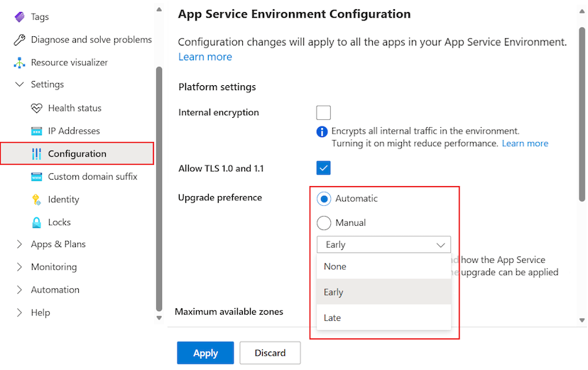Click the blue info icon under Internal encryption
The image size is (588, 370).
click(322, 131)
